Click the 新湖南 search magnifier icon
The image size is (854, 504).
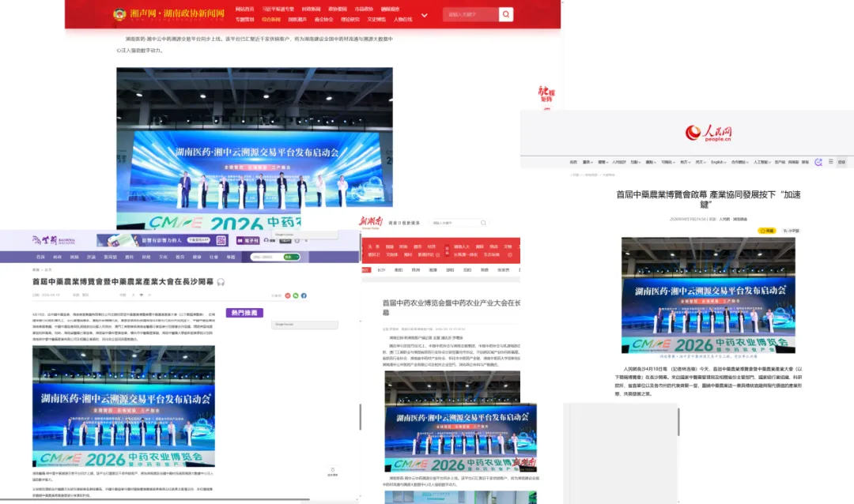click(483, 223)
